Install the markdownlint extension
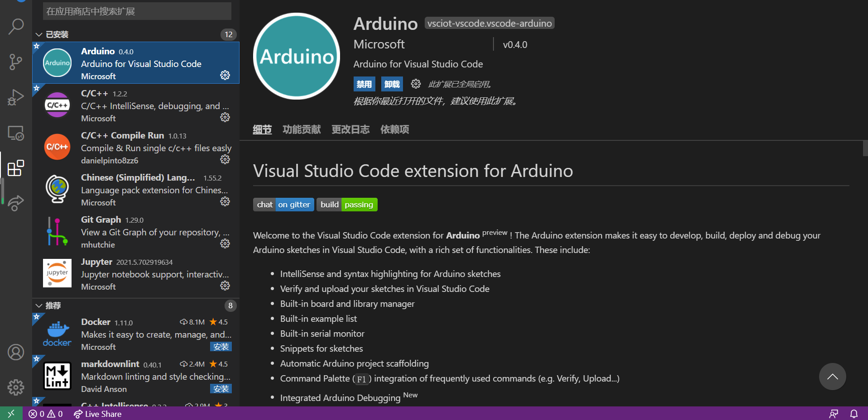 (x=221, y=389)
